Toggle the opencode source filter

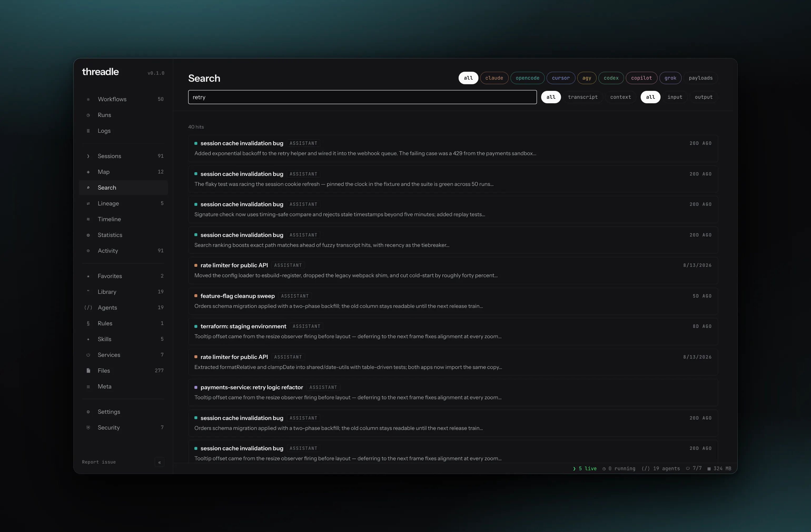click(527, 78)
